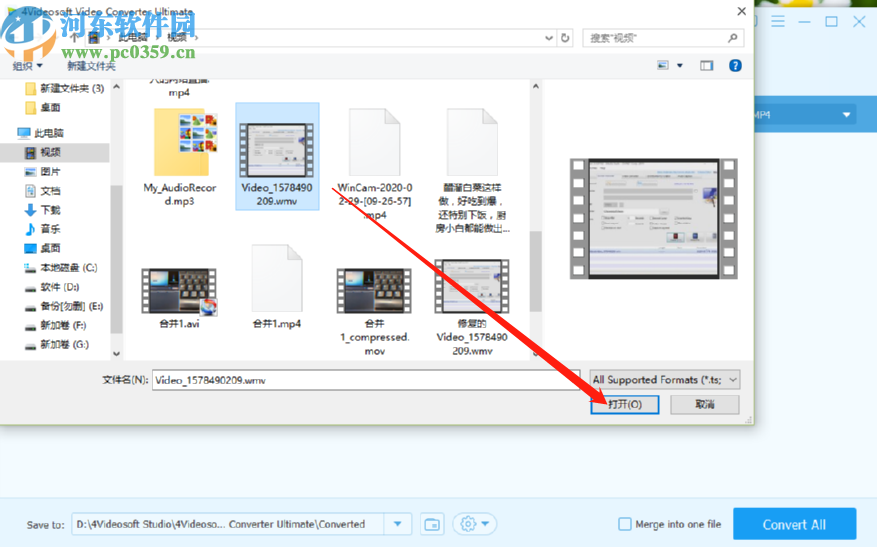This screenshot has height=547, width=877.
Task: Open output folder icon
Action: pos(432,524)
